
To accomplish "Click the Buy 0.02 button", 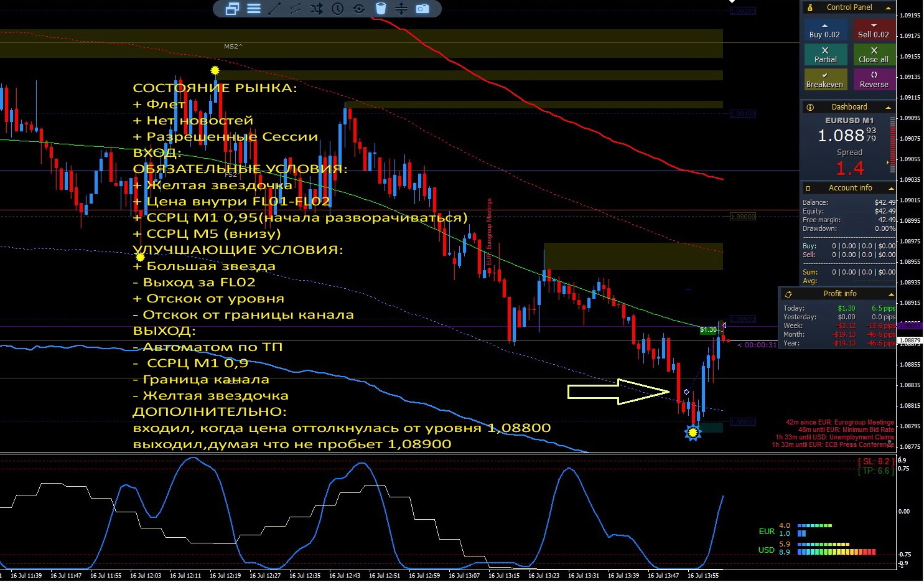I will 825,31.
